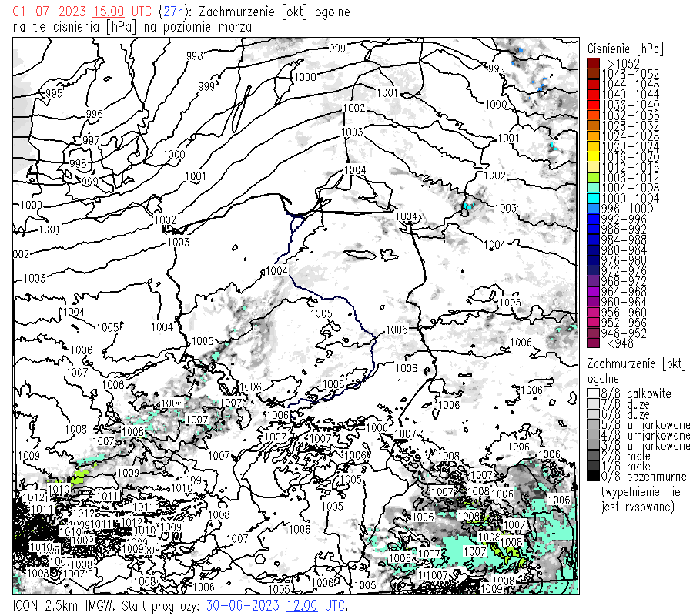Click the 'Zachmurzenie [okt]' legend heading

click(x=637, y=364)
